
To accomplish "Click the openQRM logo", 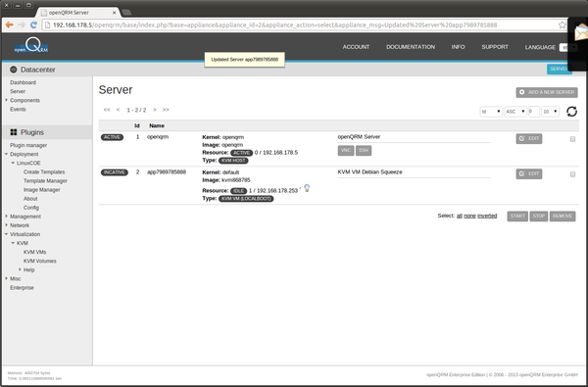I will tap(31, 45).
